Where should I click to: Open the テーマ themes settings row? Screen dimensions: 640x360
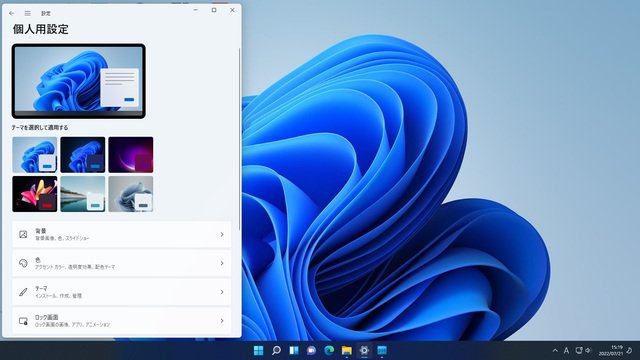[122, 292]
